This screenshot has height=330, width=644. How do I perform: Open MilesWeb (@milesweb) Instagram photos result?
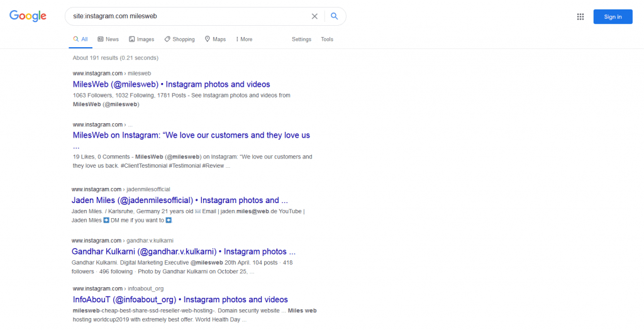(x=171, y=84)
